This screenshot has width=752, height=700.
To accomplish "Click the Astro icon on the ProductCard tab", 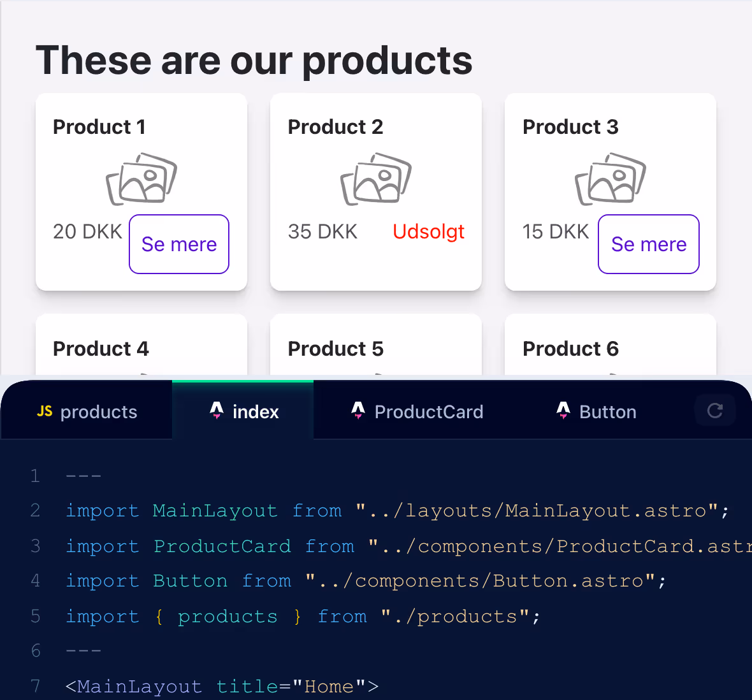I will 358,411.
